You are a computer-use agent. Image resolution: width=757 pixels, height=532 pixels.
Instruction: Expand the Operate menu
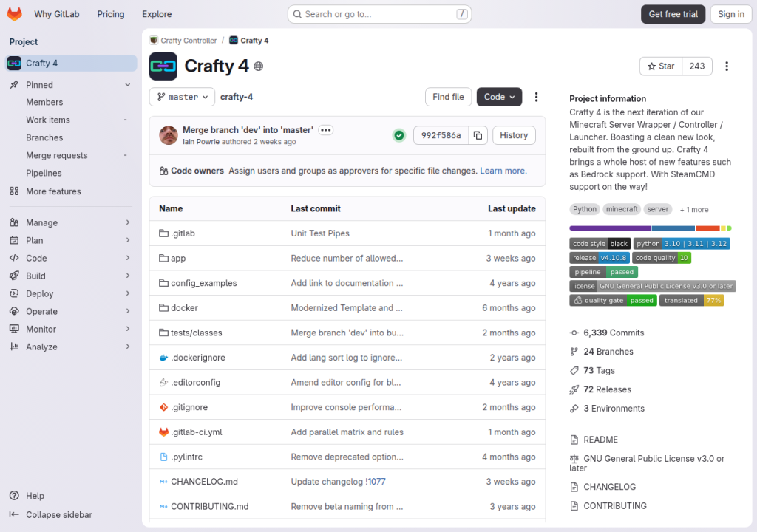click(70, 311)
